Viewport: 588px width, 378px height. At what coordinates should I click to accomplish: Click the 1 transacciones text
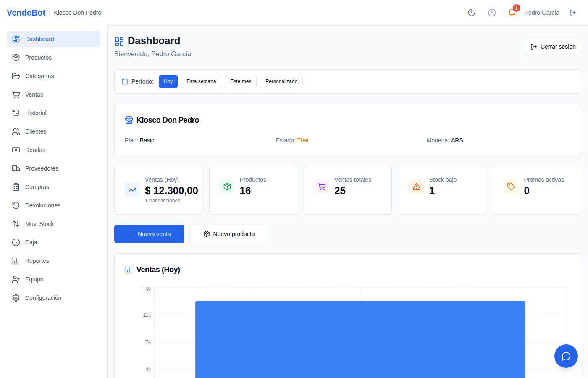click(x=163, y=201)
